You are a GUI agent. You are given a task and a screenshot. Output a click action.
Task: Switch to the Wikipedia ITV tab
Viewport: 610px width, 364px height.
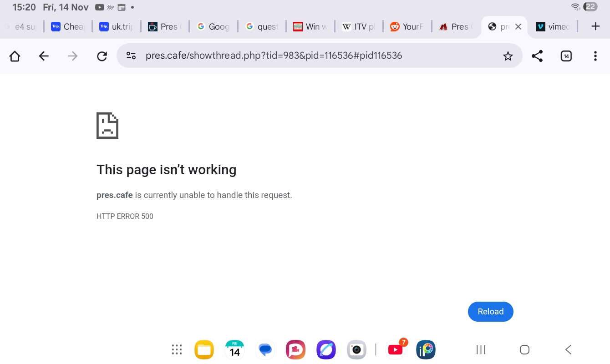(359, 27)
